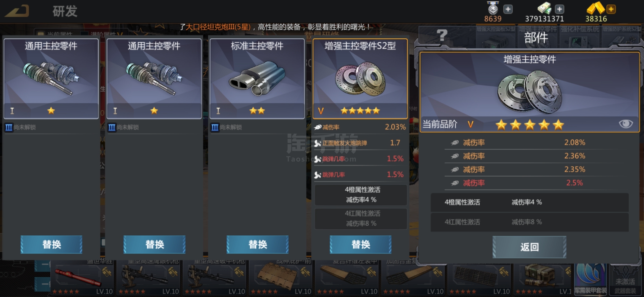Image resolution: width=644 pixels, height=297 pixels.
Task: Click 替换 under the 标准主控零件 card
Action: (258, 244)
